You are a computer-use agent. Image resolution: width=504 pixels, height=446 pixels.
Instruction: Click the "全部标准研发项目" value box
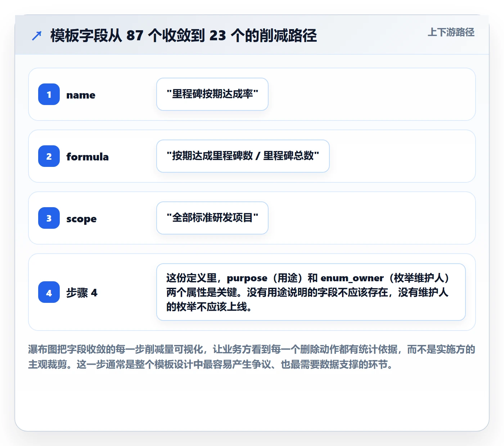[212, 218]
